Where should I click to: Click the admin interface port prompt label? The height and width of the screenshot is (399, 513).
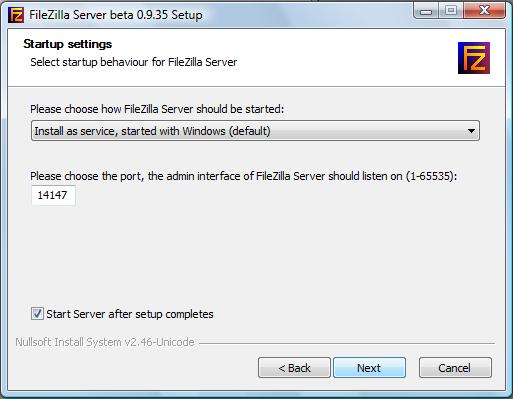point(243,176)
